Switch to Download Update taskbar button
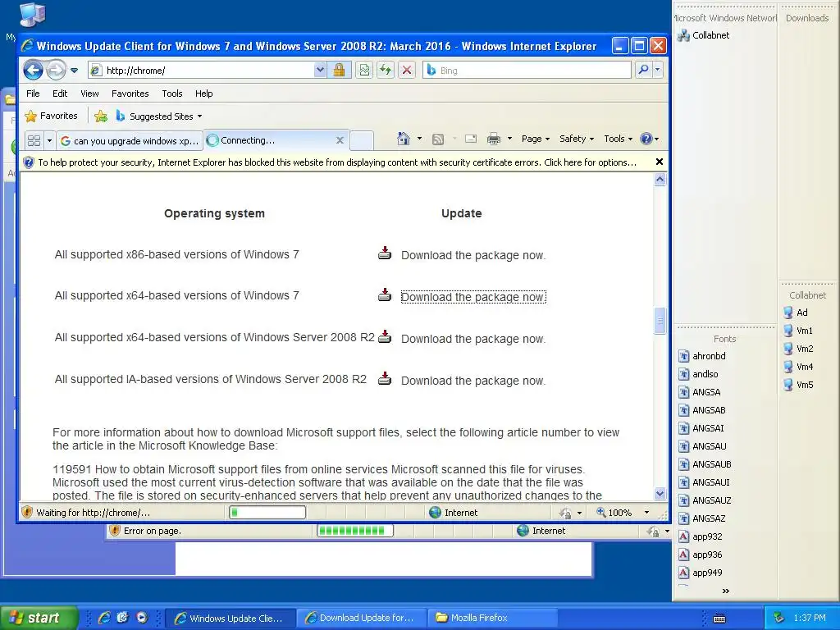Image resolution: width=840 pixels, height=630 pixels. [362, 618]
